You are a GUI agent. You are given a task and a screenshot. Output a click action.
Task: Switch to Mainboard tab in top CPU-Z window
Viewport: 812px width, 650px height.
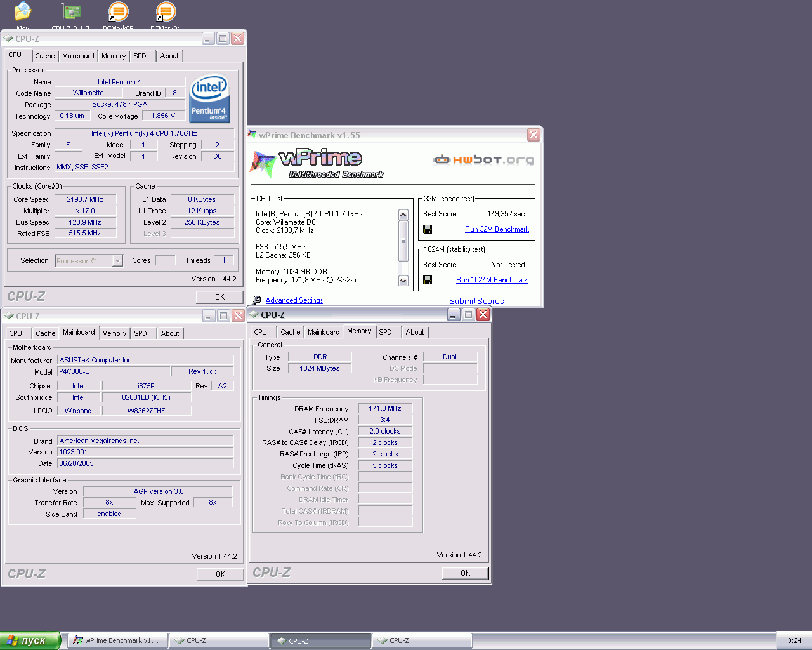pyautogui.click(x=78, y=56)
